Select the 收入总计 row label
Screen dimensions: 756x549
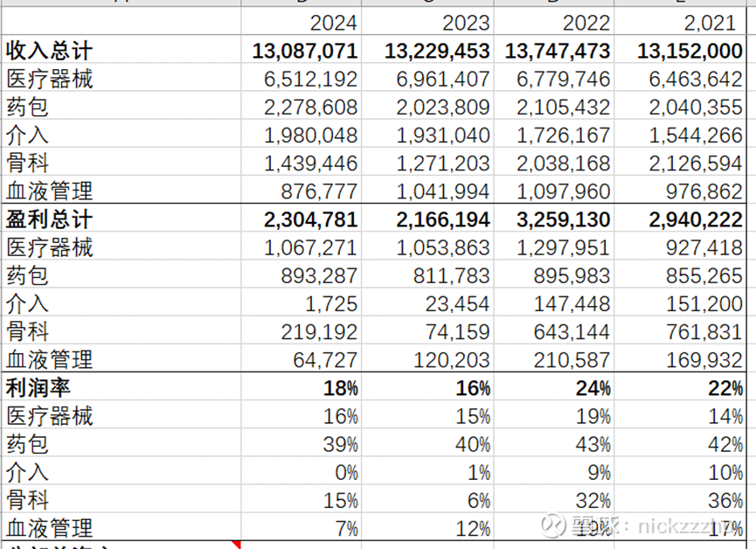pyautogui.click(x=121, y=51)
